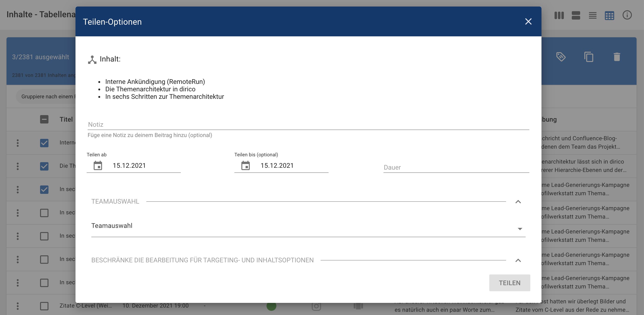Open row menu for Zitate C-Level row
Screen dimensions: 644x315
click(x=17, y=306)
